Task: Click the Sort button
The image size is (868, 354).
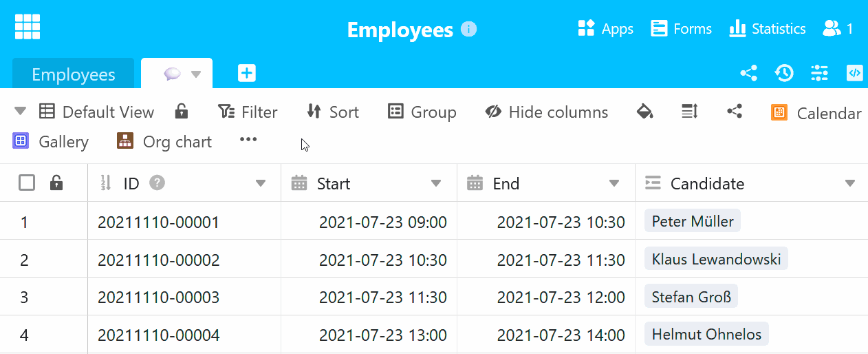Action: [333, 112]
